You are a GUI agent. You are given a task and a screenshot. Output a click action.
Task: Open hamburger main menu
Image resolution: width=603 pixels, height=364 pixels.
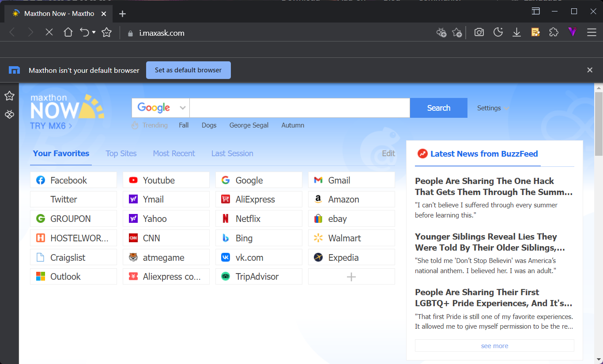(592, 32)
